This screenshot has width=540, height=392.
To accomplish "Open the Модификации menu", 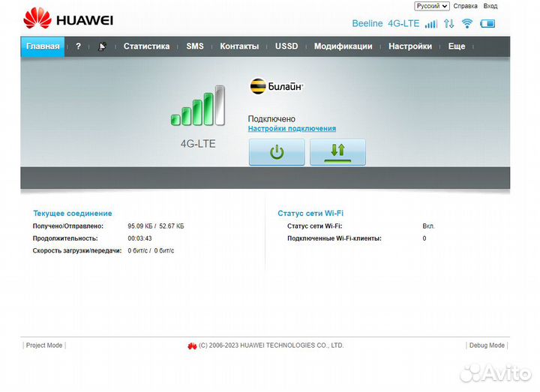I will point(343,46).
